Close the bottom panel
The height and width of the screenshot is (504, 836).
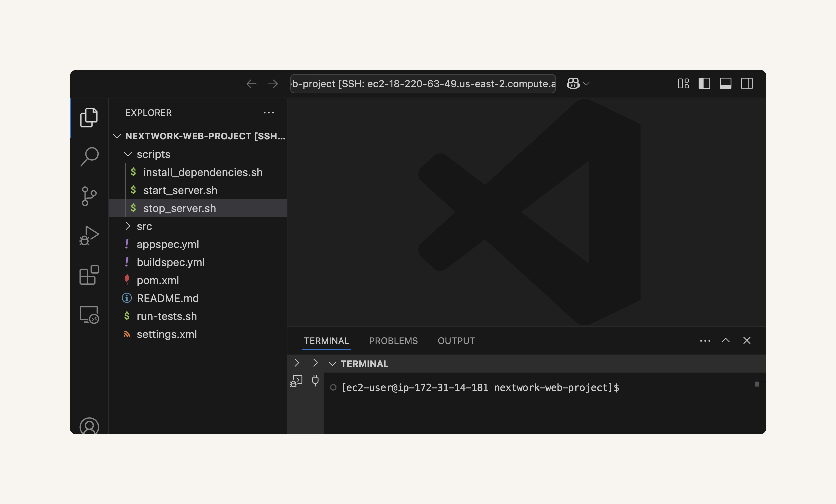tap(747, 340)
